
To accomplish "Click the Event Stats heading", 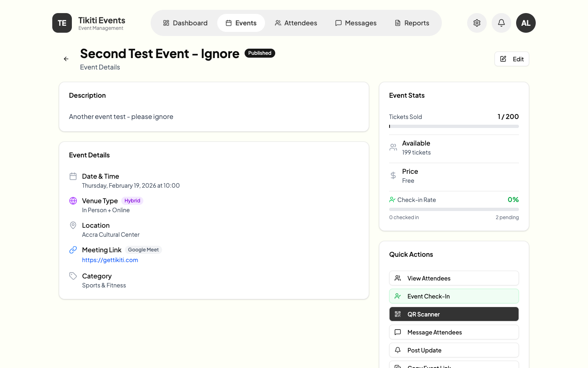I will [407, 95].
